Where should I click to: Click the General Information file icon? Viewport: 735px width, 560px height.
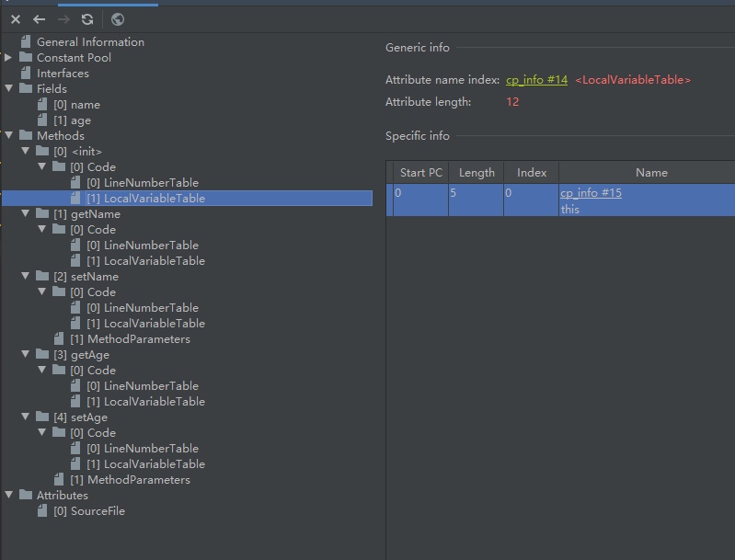pos(27,41)
